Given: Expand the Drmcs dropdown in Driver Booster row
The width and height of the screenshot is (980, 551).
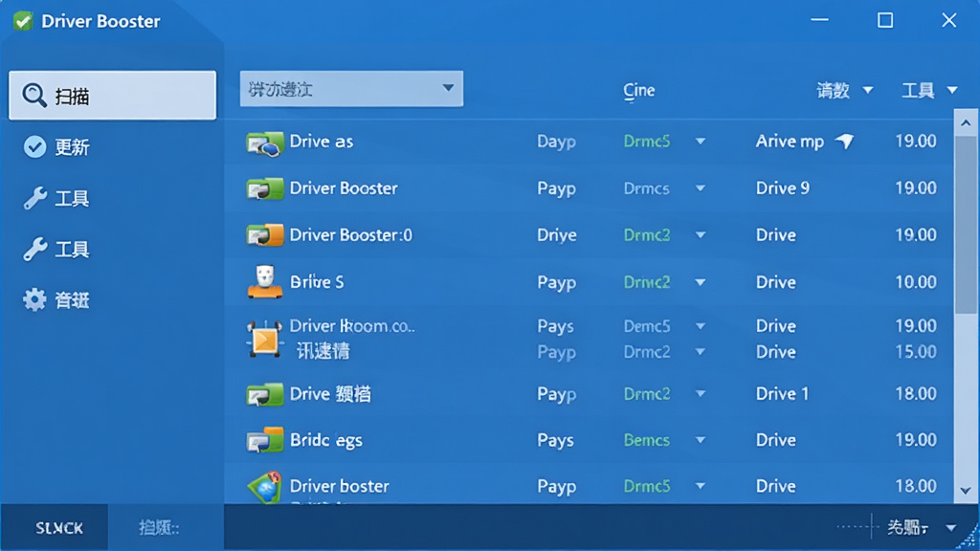Looking at the screenshot, I should (701, 188).
